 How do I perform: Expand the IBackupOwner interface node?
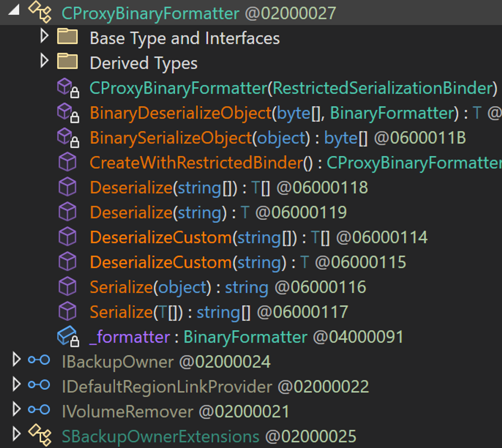[17, 359]
